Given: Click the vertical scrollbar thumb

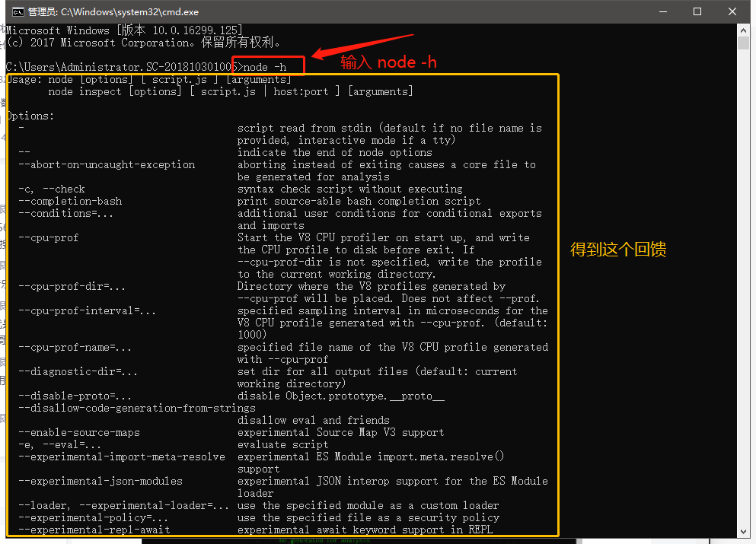Looking at the screenshot, I should coord(744,43).
